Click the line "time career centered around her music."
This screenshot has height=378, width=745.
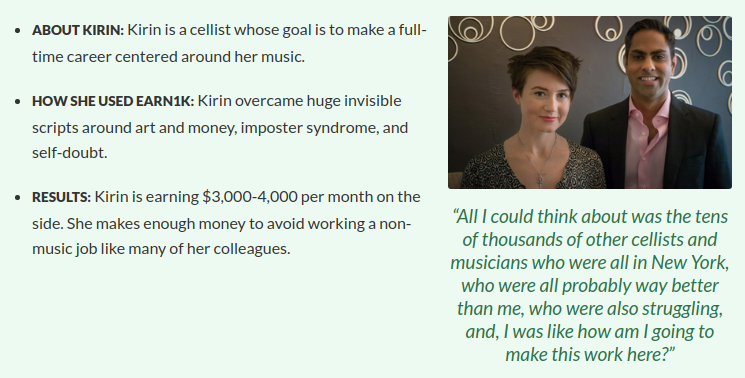click(168, 57)
